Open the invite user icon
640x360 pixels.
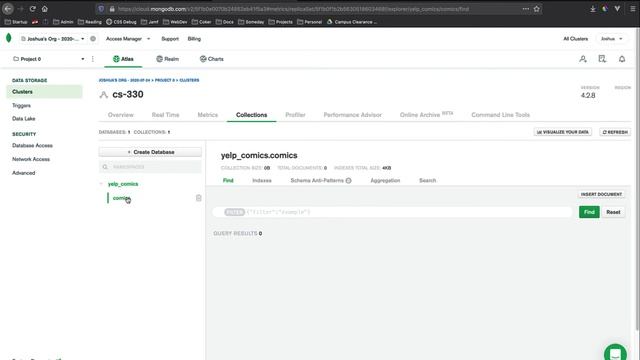coord(583,59)
